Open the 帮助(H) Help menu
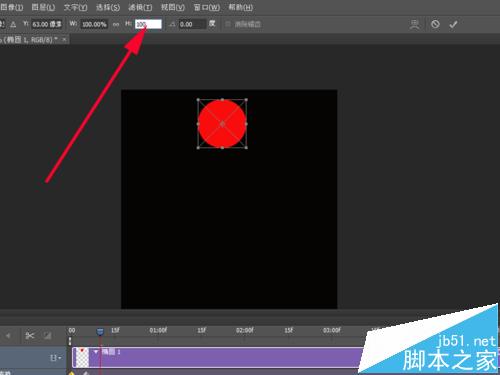500x375 pixels. pos(240,7)
